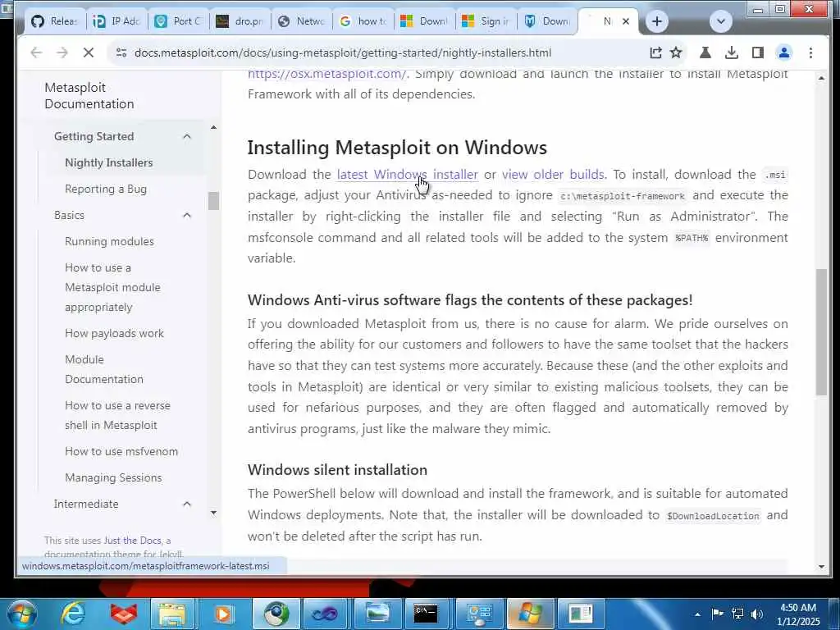Open the Managing Sessions page
This screenshot has height=630, width=840.
pos(113,478)
